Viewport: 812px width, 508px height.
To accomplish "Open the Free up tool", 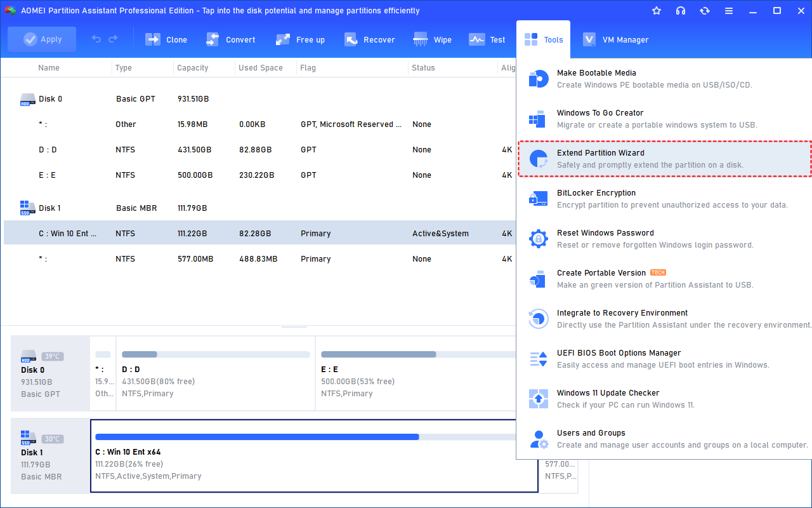I will tap(300, 39).
